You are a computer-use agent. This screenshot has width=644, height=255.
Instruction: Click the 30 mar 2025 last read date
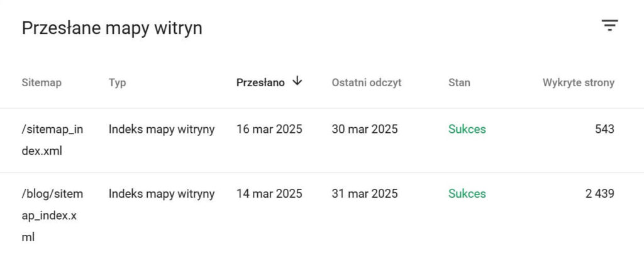tap(365, 129)
